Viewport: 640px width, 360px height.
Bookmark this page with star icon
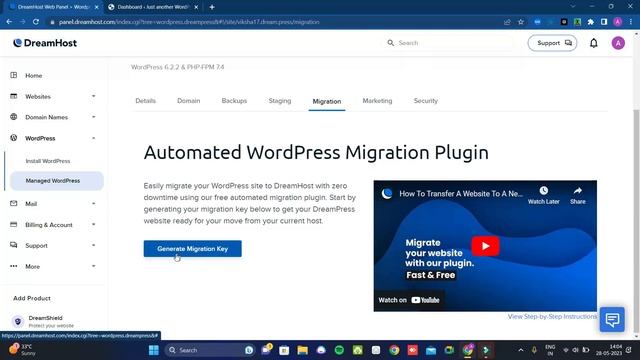coord(521,22)
